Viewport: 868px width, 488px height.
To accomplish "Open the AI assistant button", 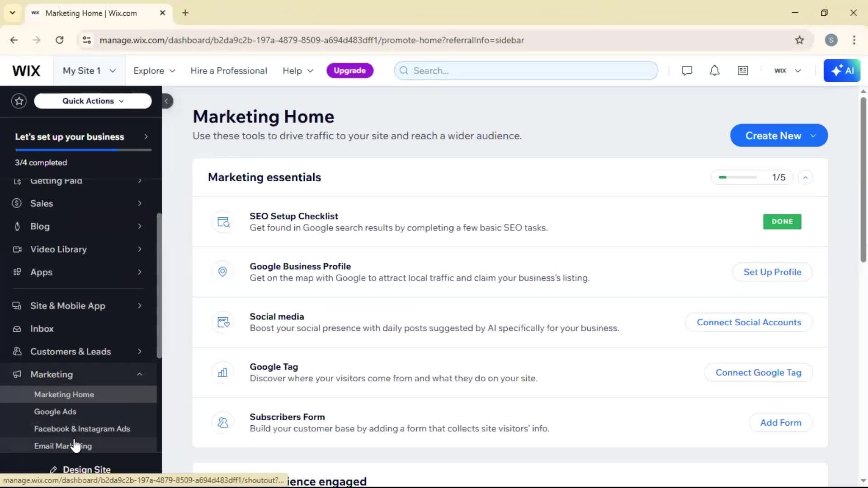I will coord(842,71).
